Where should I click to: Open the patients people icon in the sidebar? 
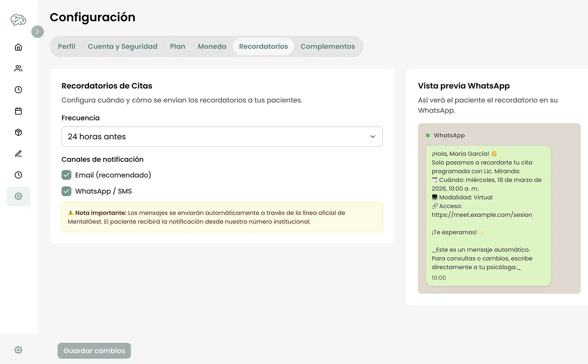(x=18, y=68)
